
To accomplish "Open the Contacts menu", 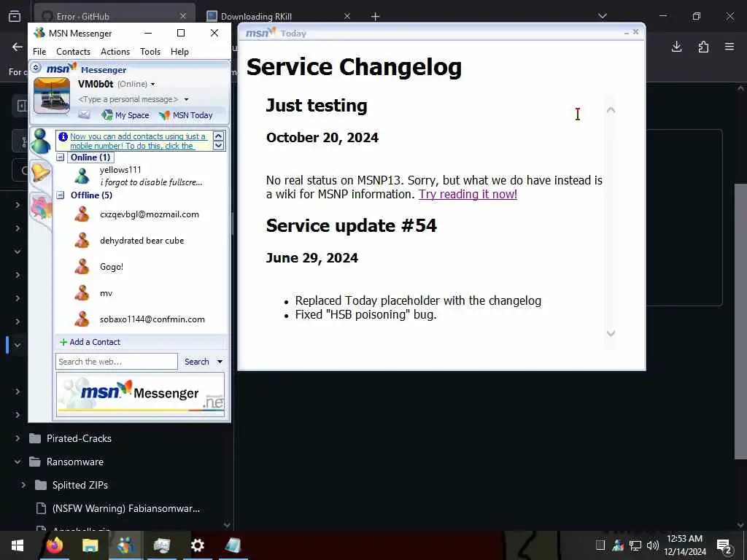I will point(74,52).
